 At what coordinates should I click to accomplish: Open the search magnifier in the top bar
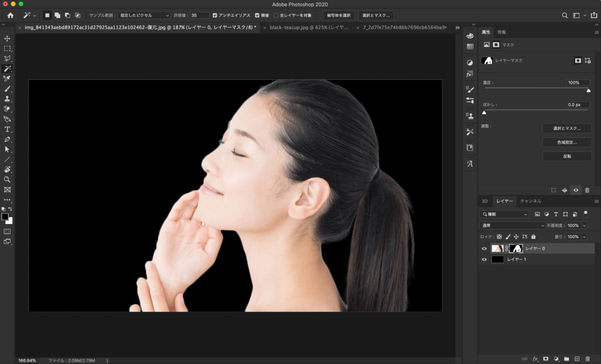pyautogui.click(x=565, y=15)
